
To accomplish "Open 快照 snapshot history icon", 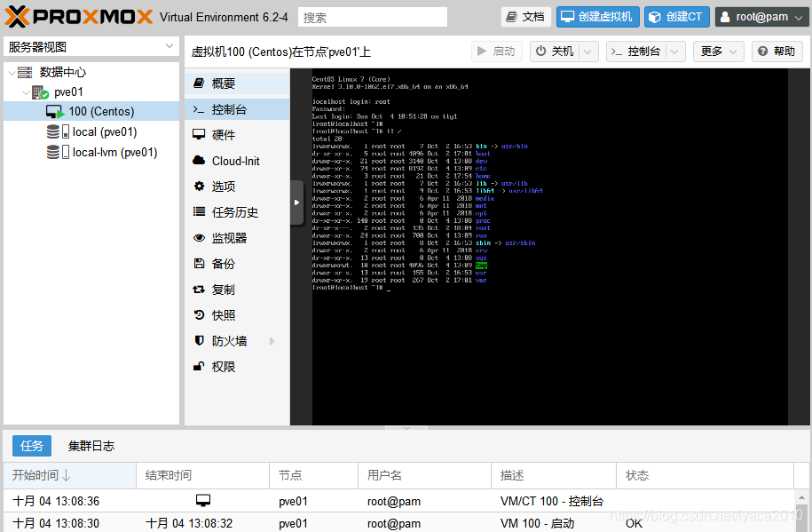I will (x=199, y=314).
